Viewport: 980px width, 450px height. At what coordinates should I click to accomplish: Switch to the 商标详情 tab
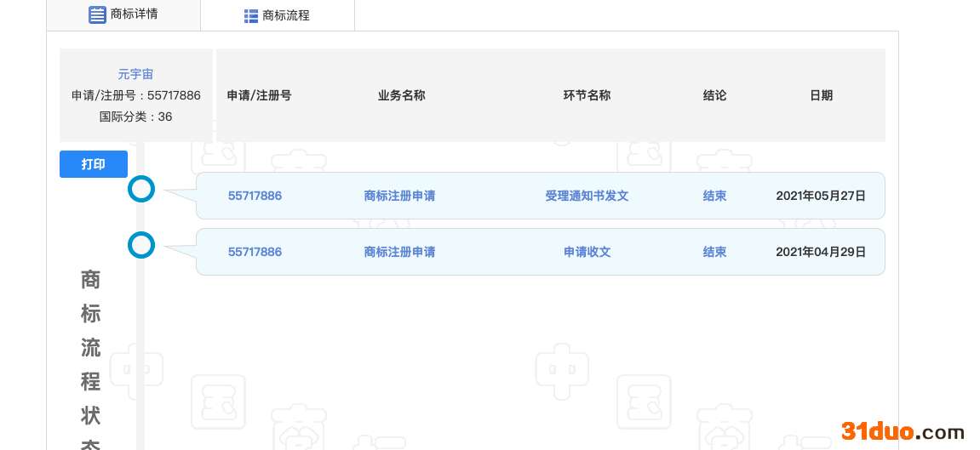pyautogui.click(x=123, y=14)
